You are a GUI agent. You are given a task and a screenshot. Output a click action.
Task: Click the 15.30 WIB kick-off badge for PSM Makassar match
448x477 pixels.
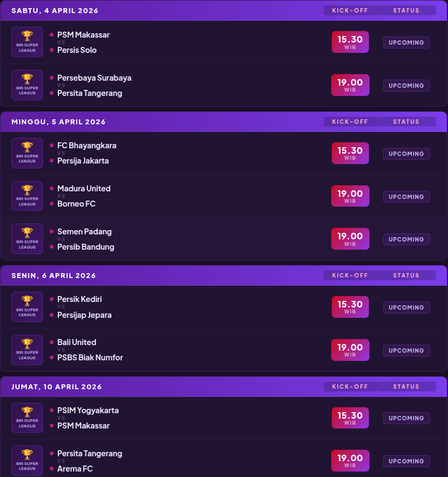(x=350, y=41)
